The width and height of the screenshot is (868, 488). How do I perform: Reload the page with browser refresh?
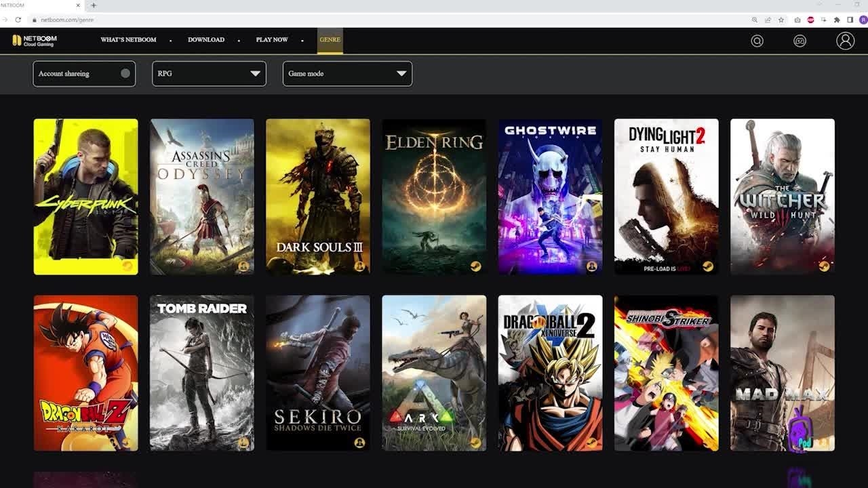tap(18, 20)
